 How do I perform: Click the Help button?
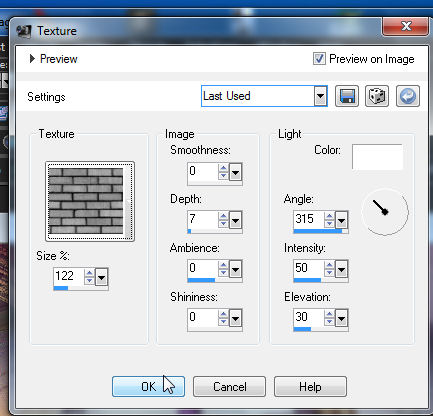click(x=310, y=387)
